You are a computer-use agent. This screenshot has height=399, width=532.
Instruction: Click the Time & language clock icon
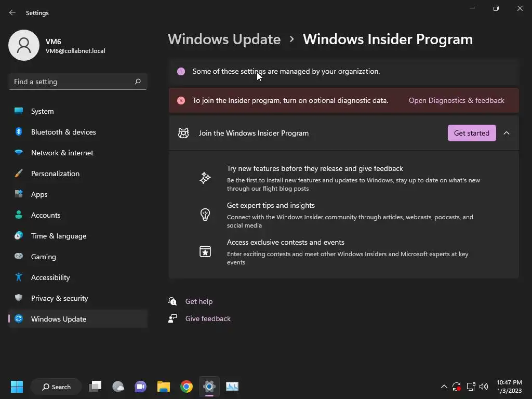pos(19,235)
